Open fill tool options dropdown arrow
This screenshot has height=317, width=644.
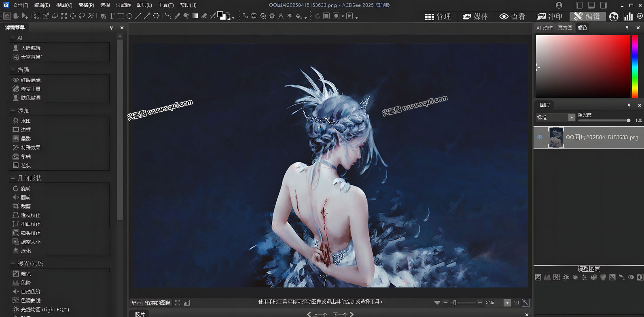click(x=305, y=17)
